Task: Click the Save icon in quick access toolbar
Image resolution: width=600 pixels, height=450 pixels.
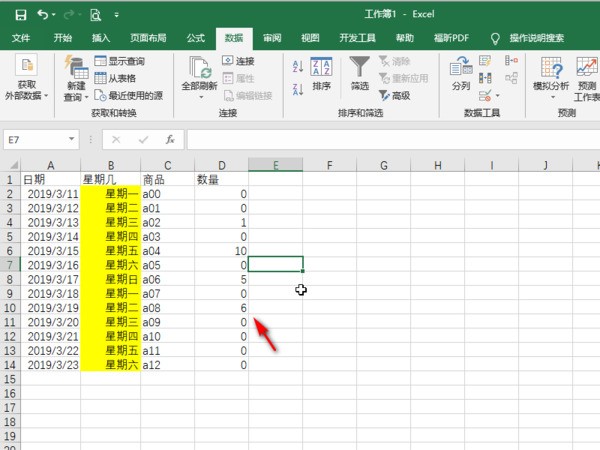Action: [21, 15]
